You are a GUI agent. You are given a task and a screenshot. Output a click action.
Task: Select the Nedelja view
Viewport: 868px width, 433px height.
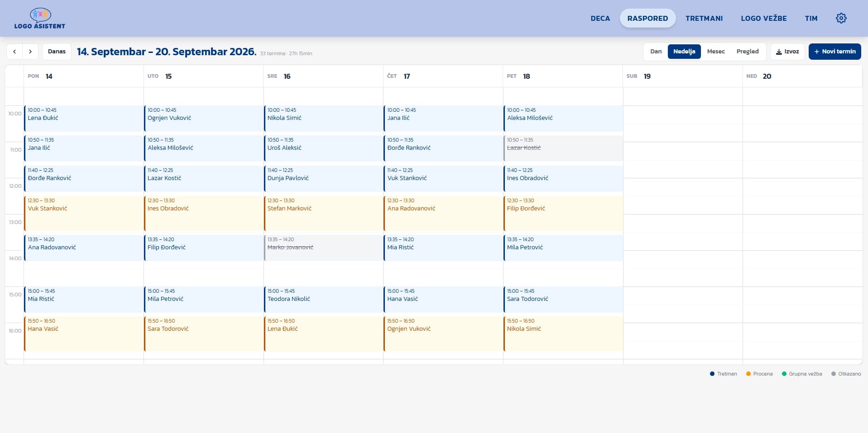click(x=684, y=52)
